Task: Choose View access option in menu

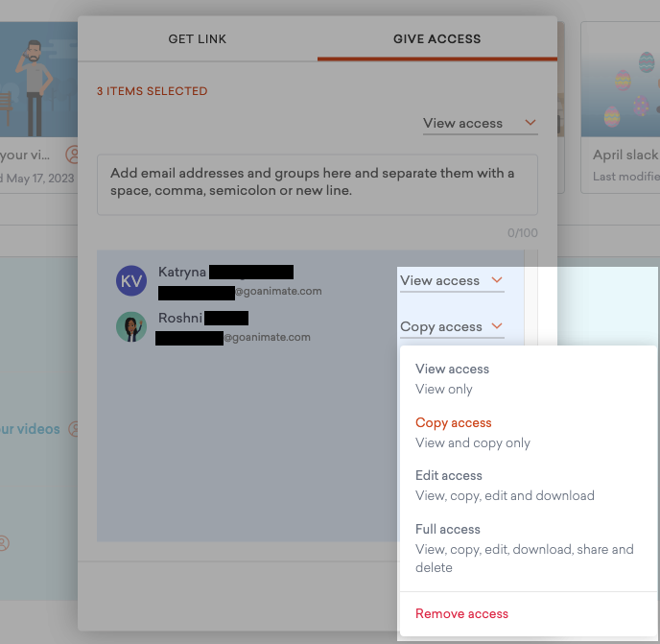Action: click(528, 378)
